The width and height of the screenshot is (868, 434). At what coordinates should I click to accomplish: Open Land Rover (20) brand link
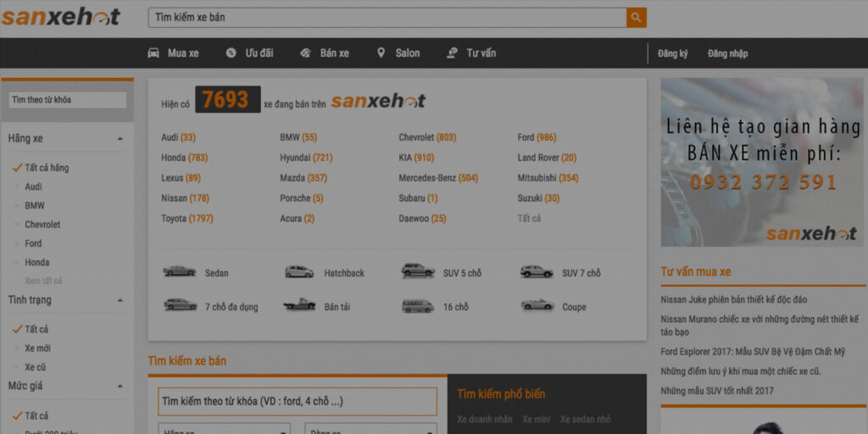coord(547,158)
